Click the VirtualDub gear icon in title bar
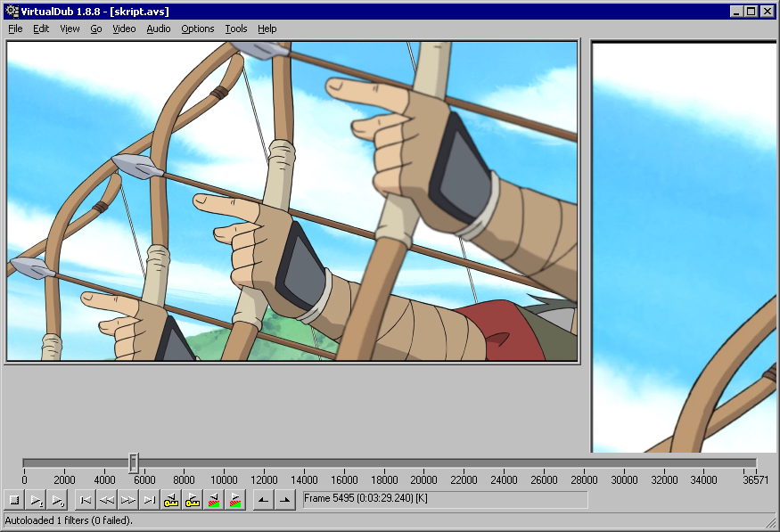This screenshot has height=532, width=780. [x=12, y=11]
